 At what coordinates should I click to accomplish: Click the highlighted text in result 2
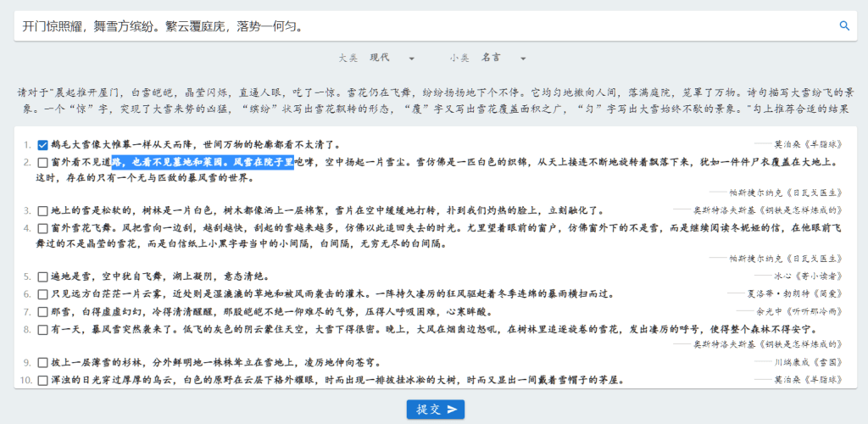click(x=203, y=162)
